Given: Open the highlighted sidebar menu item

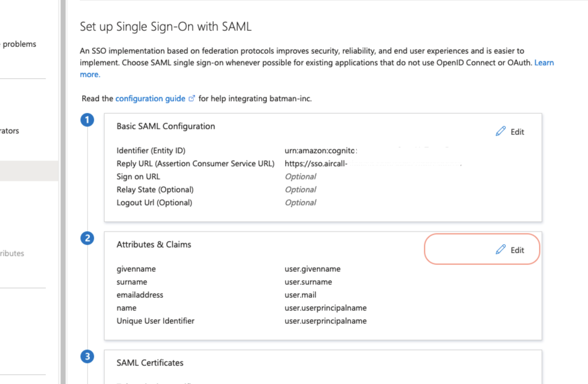Looking at the screenshot, I should (x=29, y=171).
